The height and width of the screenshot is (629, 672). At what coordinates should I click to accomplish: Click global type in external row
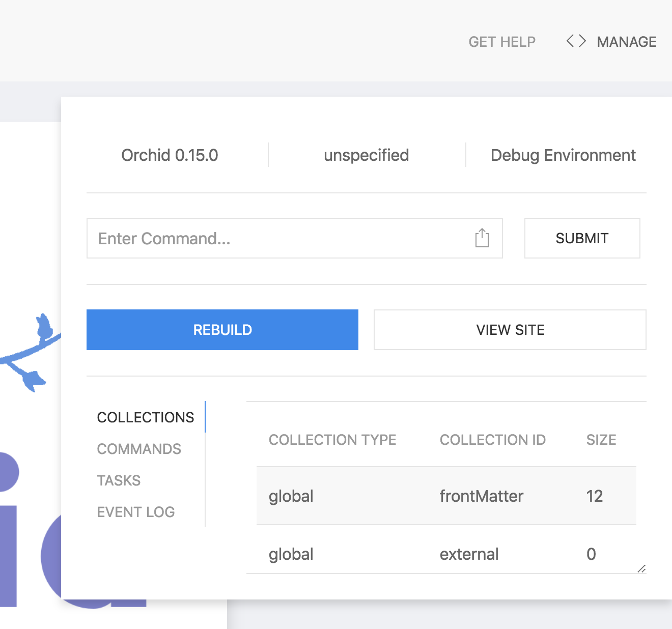tap(291, 554)
